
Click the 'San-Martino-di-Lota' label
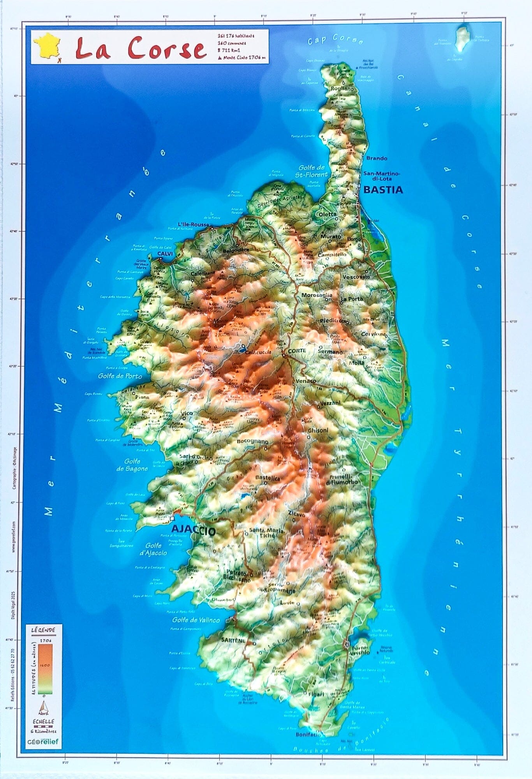click(382, 176)
